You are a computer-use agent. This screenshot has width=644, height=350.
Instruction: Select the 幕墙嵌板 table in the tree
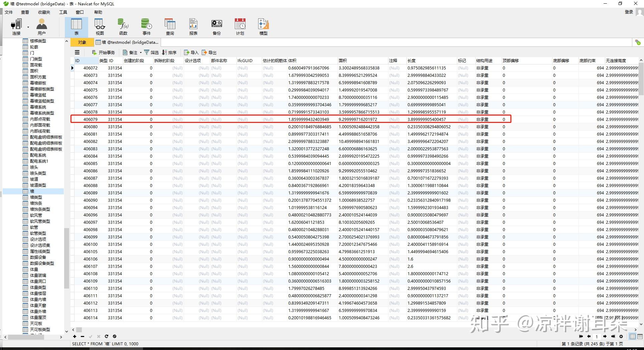point(38,83)
